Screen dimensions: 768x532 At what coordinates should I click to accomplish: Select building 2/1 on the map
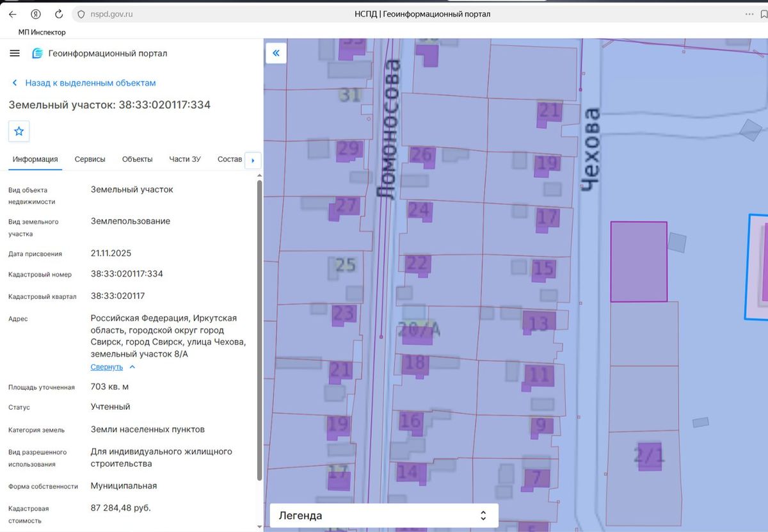pyautogui.click(x=649, y=455)
